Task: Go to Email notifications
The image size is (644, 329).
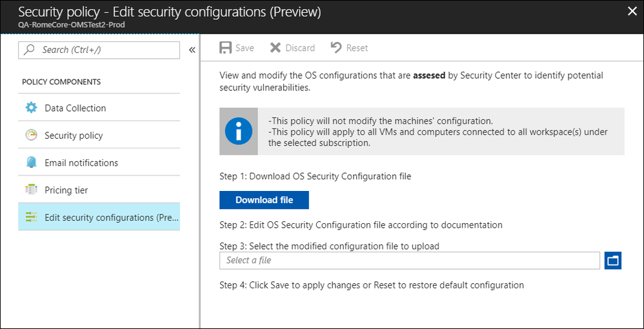Action: pos(81,163)
